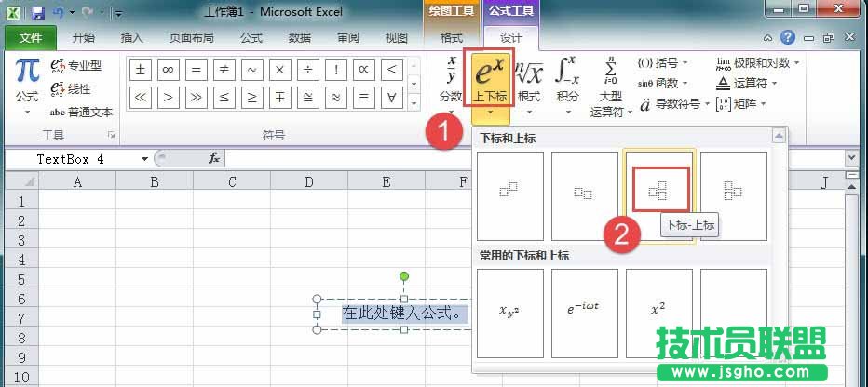Viewport: 868px width, 387px height.
Task: Undo via Quick Access Toolbar
Action: (x=58, y=12)
